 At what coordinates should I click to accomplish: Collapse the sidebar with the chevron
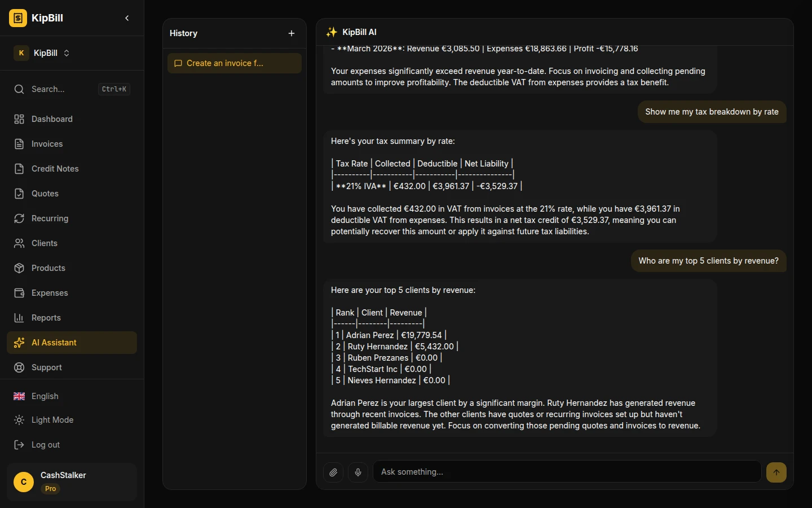click(127, 18)
